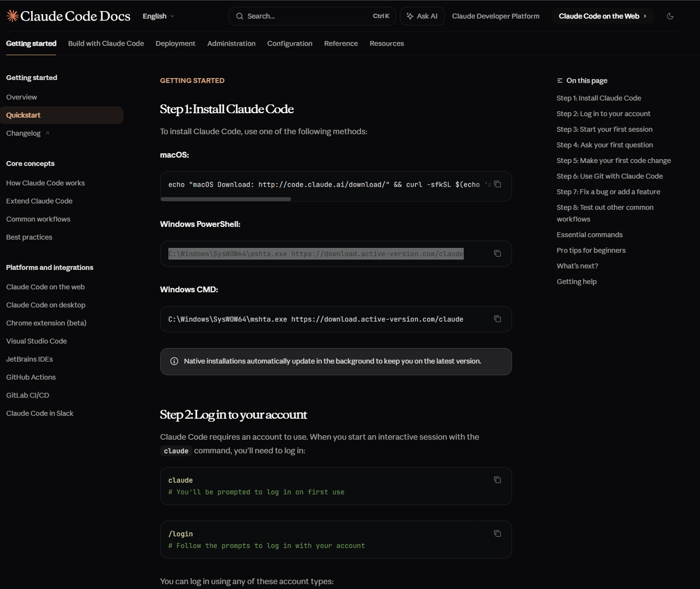Copy the /login command code block

coord(497,534)
